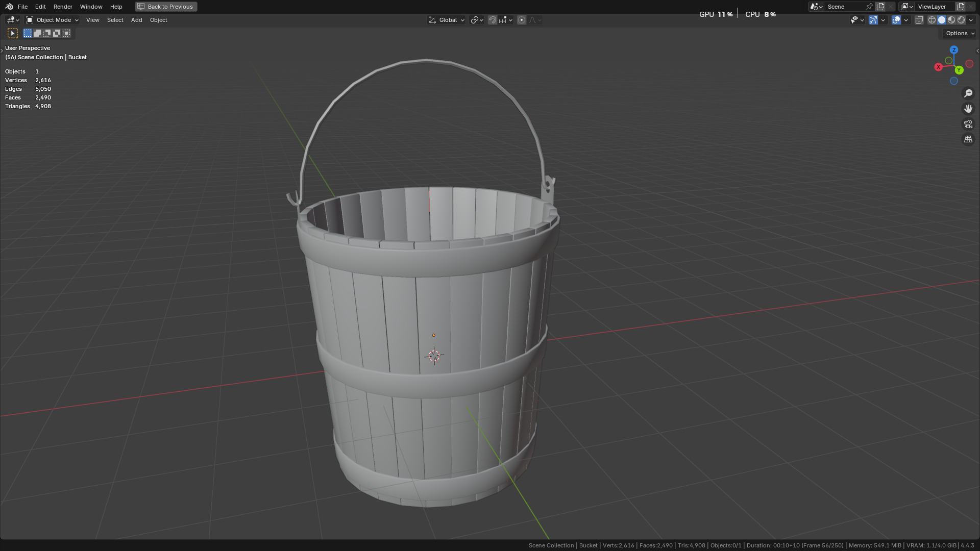
Task: Open the shading options dropdown arrow
Action: click(x=971, y=20)
